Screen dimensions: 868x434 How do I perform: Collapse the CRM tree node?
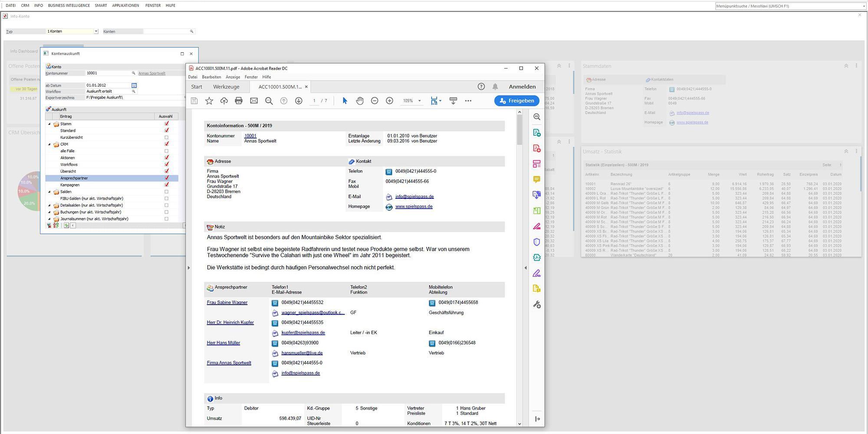coord(49,144)
